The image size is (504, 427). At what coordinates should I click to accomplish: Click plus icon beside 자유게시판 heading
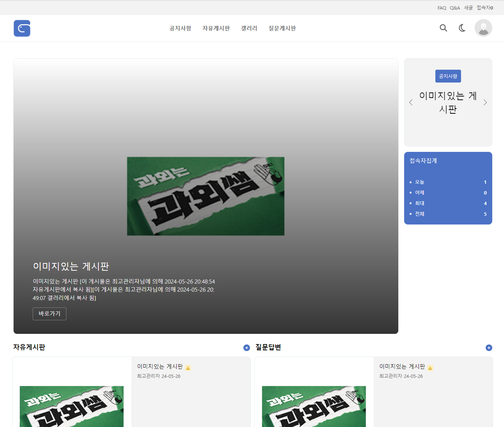[x=247, y=348]
